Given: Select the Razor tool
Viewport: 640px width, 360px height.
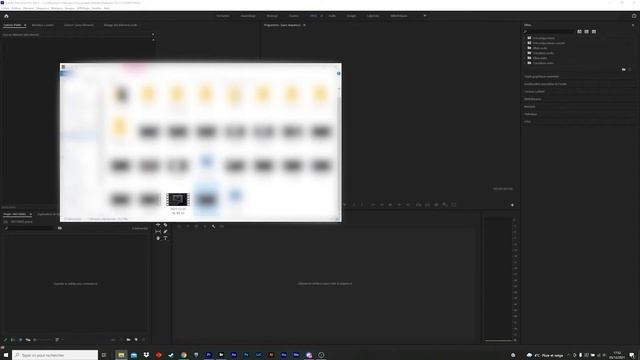Looking at the screenshot, I should (x=165, y=225).
